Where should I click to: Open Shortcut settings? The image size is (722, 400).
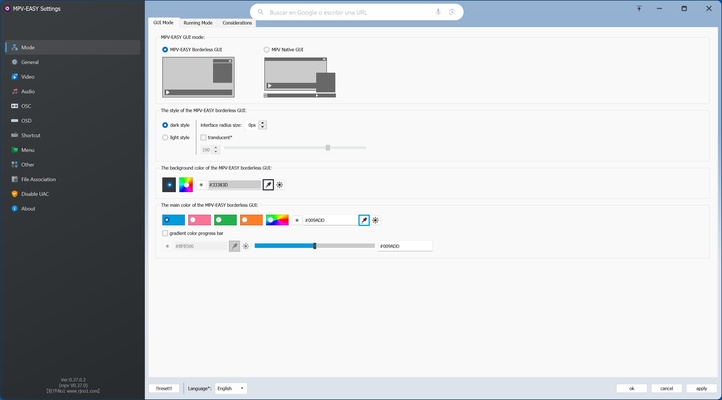click(73, 135)
